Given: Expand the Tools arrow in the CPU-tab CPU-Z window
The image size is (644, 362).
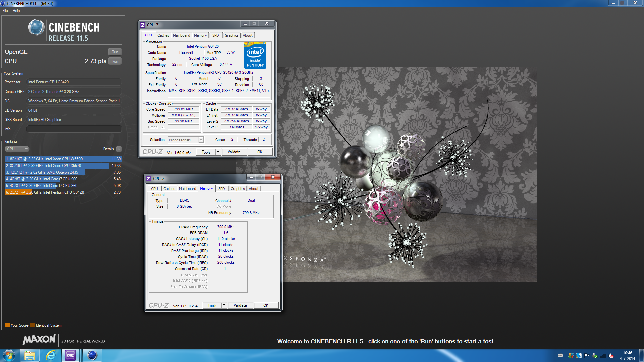Looking at the screenshot, I should click(x=218, y=152).
